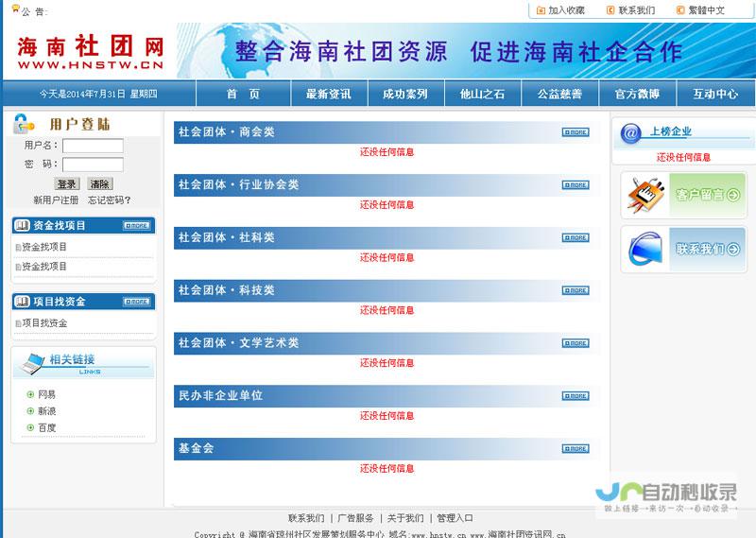Click MORE icon for 社会团体·行业协会类

576,184
